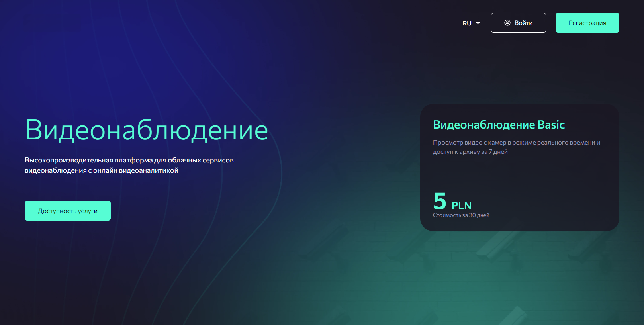Select the Высокопроизводительная платформа subtitle line
The height and width of the screenshot is (325, 644).
click(129, 160)
